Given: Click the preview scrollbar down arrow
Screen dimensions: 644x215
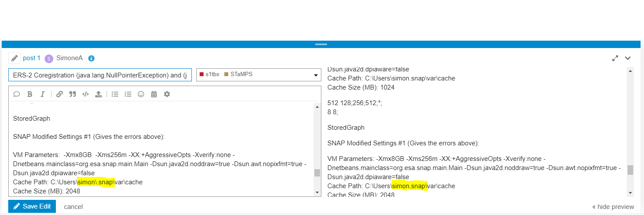Looking at the screenshot, I should click(630, 192).
